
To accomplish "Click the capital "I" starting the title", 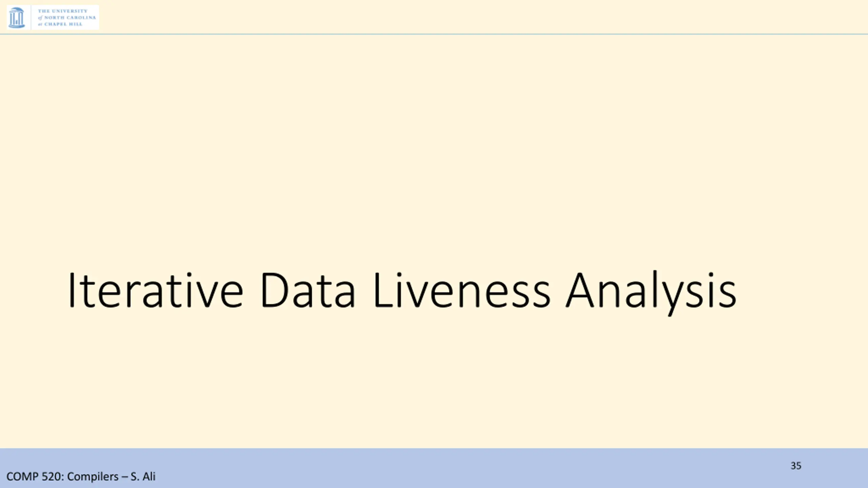I will (x=71, y=290).
